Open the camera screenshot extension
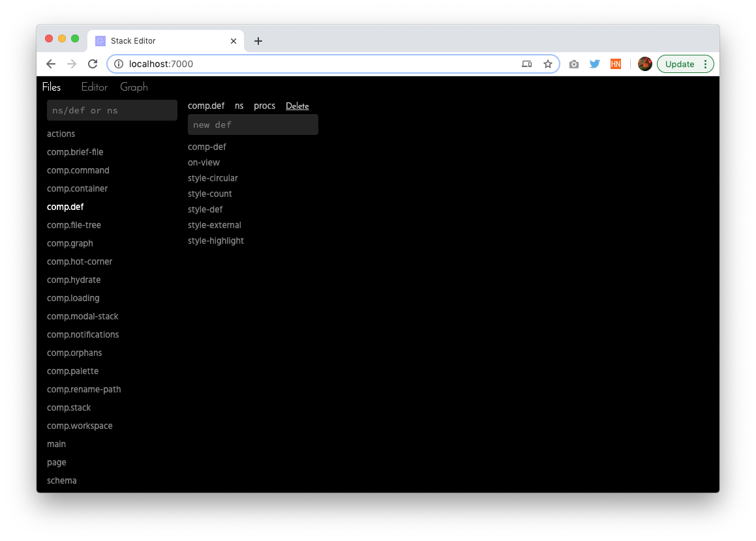756x541 pixels. click(574, 64)
